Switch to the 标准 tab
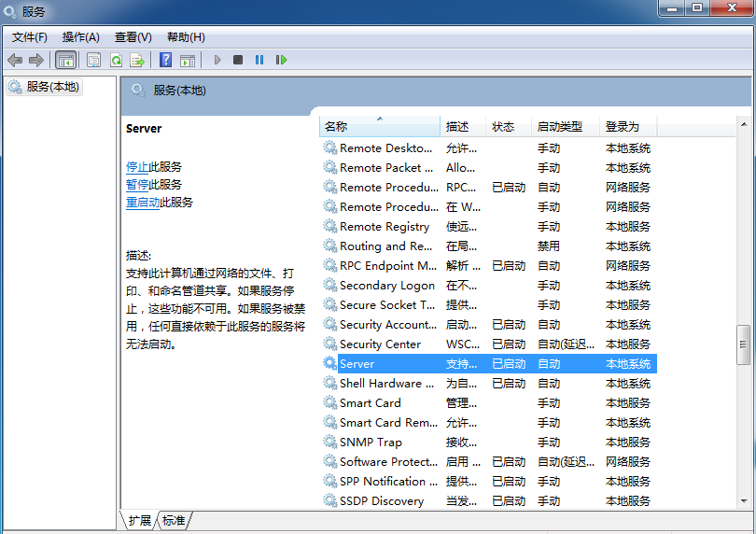The image size is (756, 534). [x=174, y=521]
